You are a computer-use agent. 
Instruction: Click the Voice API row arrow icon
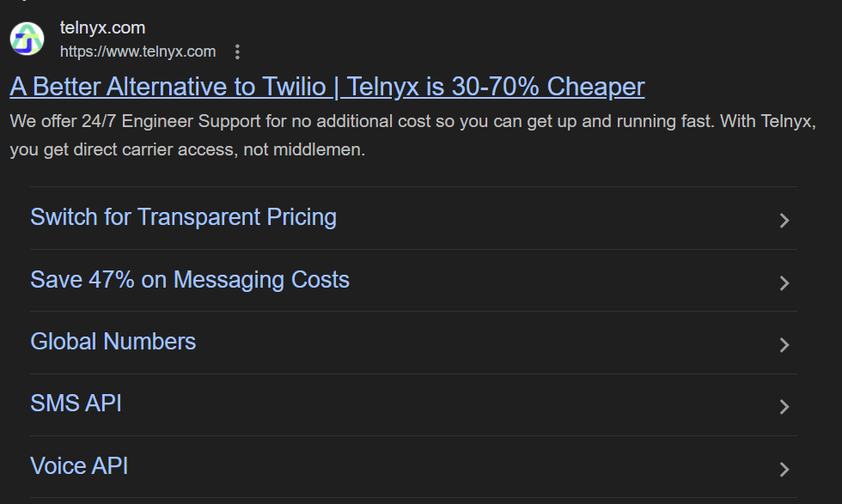pyautogui.click(x=784, y=470)
